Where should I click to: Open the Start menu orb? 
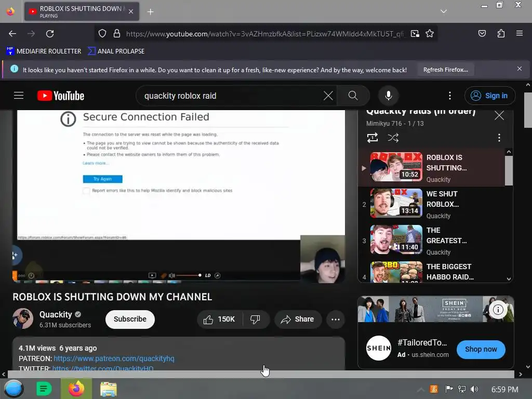(x=14, y=389)
